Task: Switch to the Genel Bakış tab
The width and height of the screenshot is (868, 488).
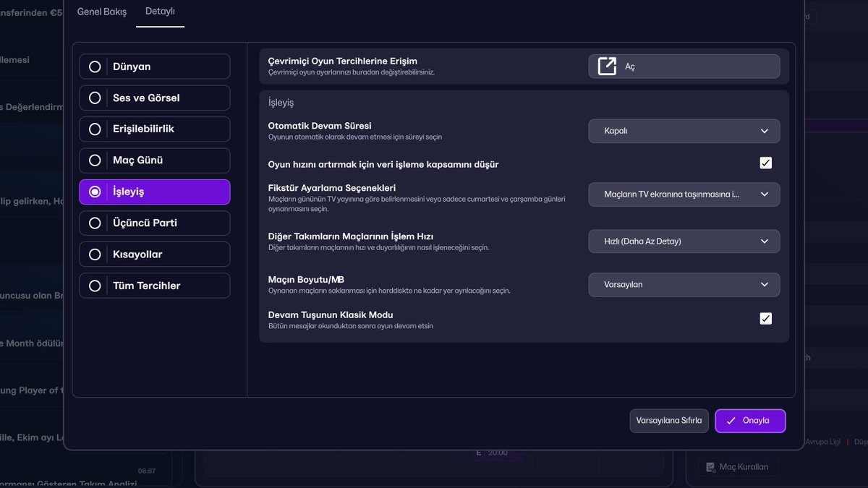Action: tap(102, 12)
